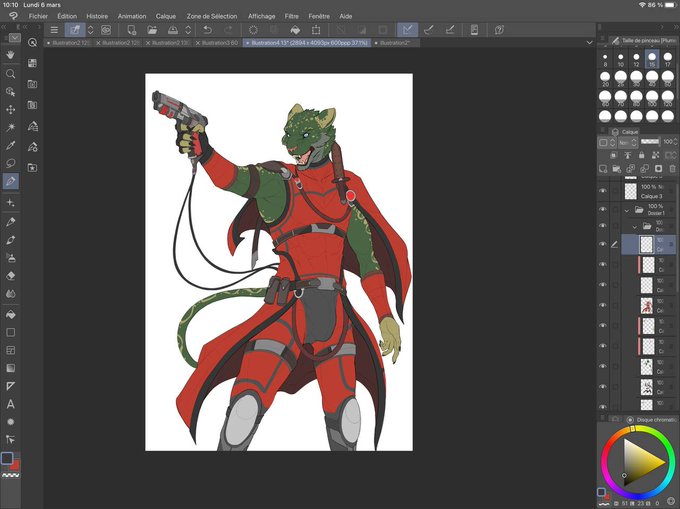680x509 pixels.
Task: Click the Open file folder icon
Action: (152, 30)
